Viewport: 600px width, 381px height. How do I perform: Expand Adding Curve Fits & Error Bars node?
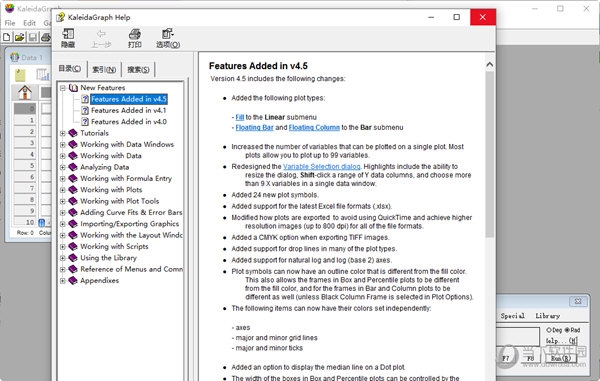click(x=62, y=212)
